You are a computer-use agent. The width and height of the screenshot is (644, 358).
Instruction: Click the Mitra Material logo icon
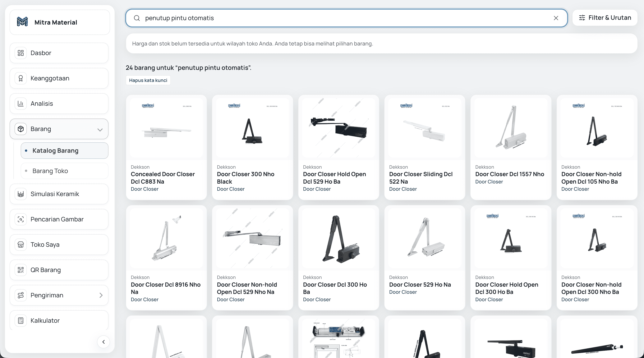pyautogui.click(x=22, y=22)
